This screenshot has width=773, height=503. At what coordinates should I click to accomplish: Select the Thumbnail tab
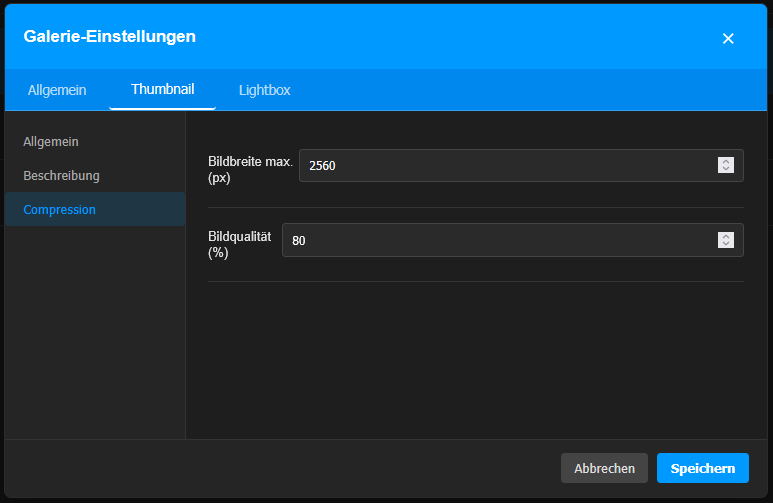163,89
